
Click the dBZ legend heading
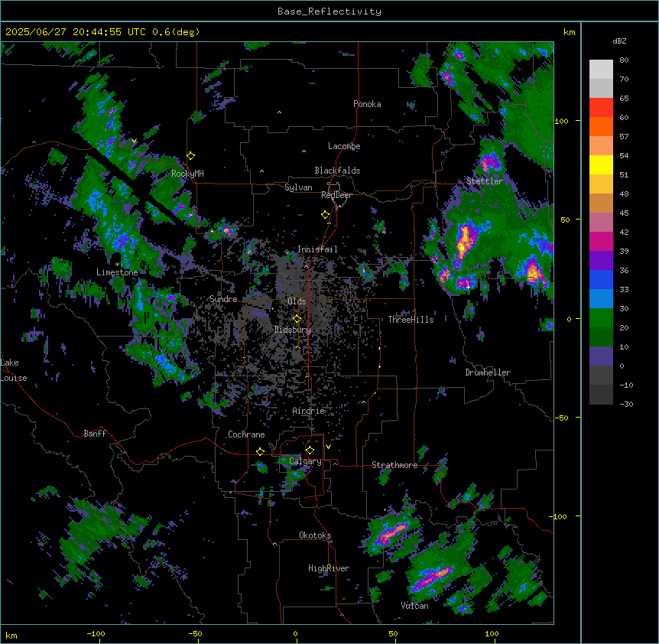[619, 41]
